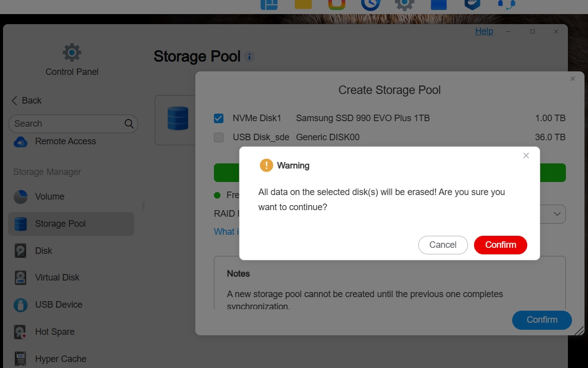This screenshot has height=368, width=588.
Task: Cancel the Warning dialog
Action: 443,245
